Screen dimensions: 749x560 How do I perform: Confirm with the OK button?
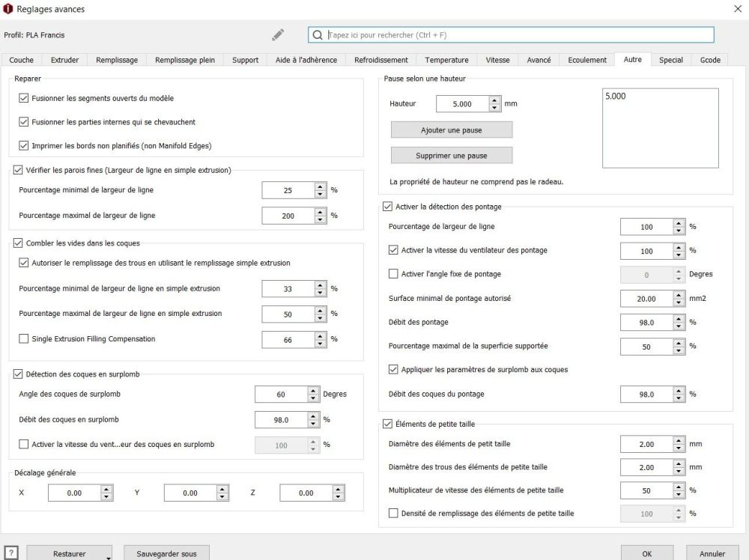pos(647,553)
